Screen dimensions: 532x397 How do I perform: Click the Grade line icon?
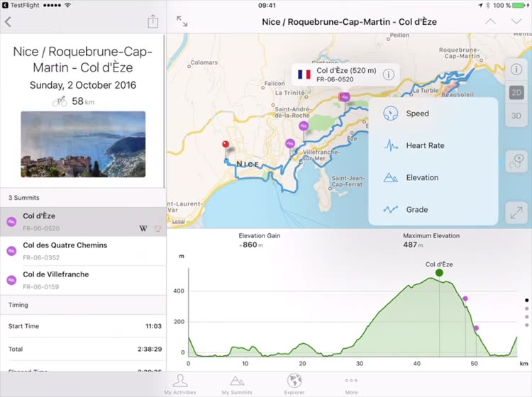(391, 210)
